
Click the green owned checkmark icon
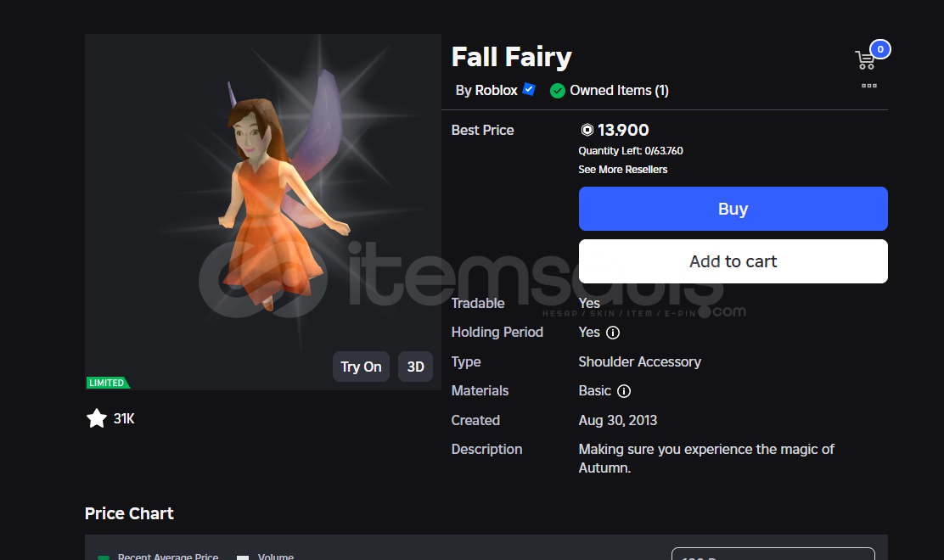(x=558, y=91)
